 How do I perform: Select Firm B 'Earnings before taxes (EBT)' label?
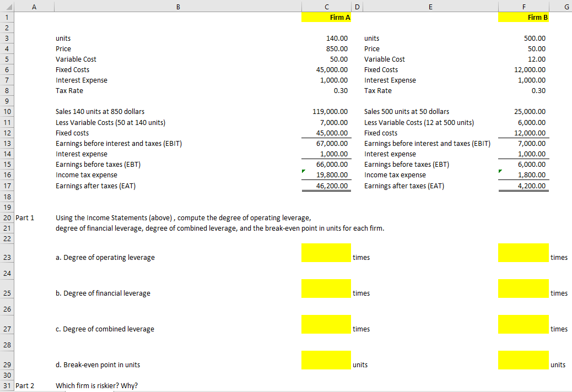406,164
